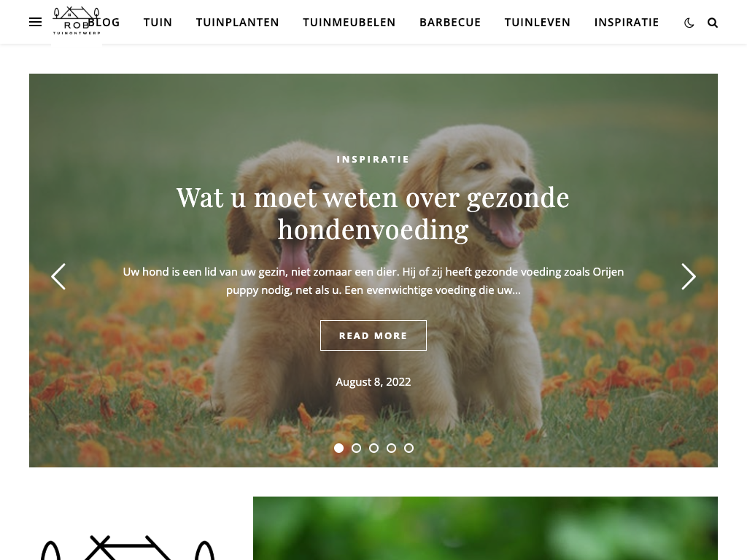Image resolution: width=747 pixels, height=560 pixels.
Task: Toggle dark mode with moon icon
Action: coord(689,23)
